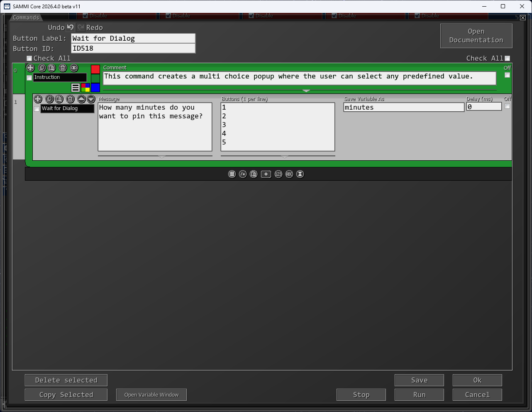This screenshot has width=532, height=412.
Task: Toggle the Off checkbox for Wait for Dialog
Action: click(507, 106)
